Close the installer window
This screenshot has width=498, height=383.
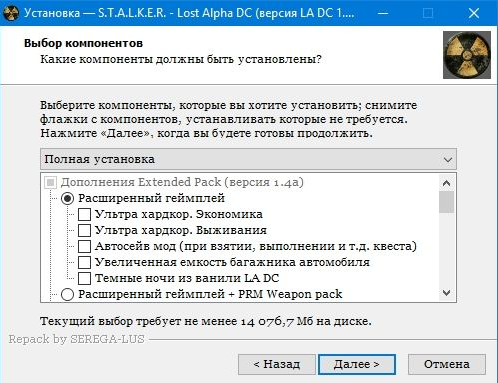473,13
